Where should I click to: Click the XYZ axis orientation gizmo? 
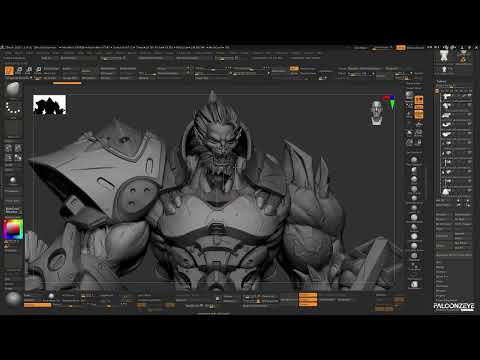click(390, 103)
